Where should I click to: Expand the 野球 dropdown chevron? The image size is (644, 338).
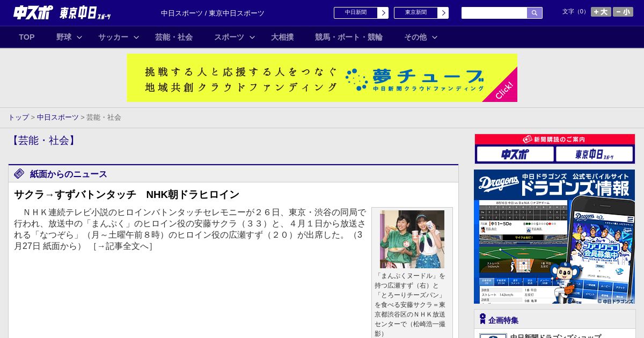[x=79, y=37]
